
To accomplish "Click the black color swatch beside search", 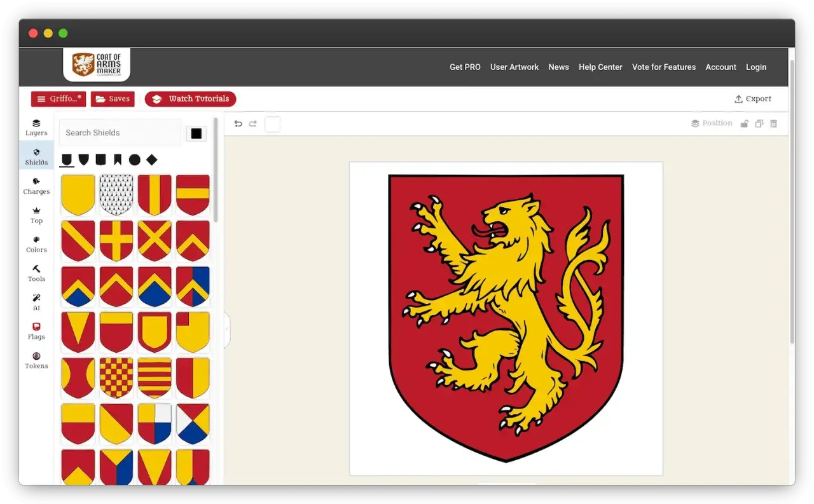I will (x=197, y=133).
